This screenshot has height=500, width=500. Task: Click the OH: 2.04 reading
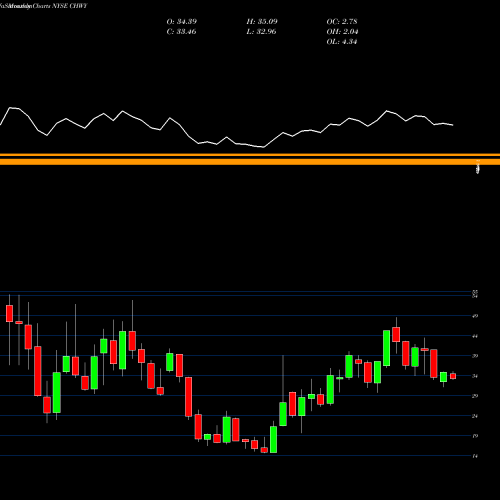(x=342, y=31)
